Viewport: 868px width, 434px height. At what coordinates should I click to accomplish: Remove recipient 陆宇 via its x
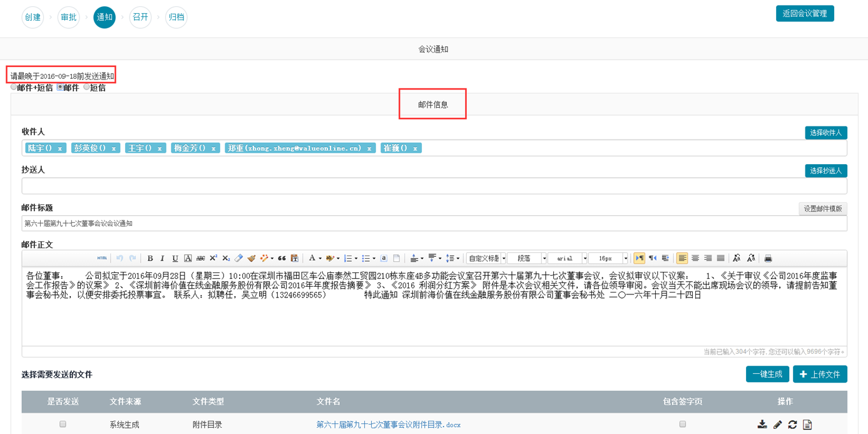[x=60, y=148]
